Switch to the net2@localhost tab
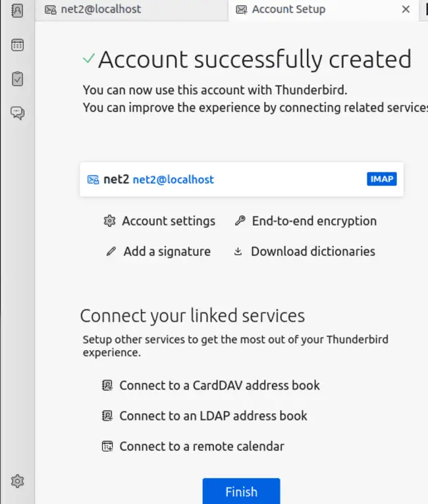This screenshot has height=504, width=428. (x=132, y=10)
